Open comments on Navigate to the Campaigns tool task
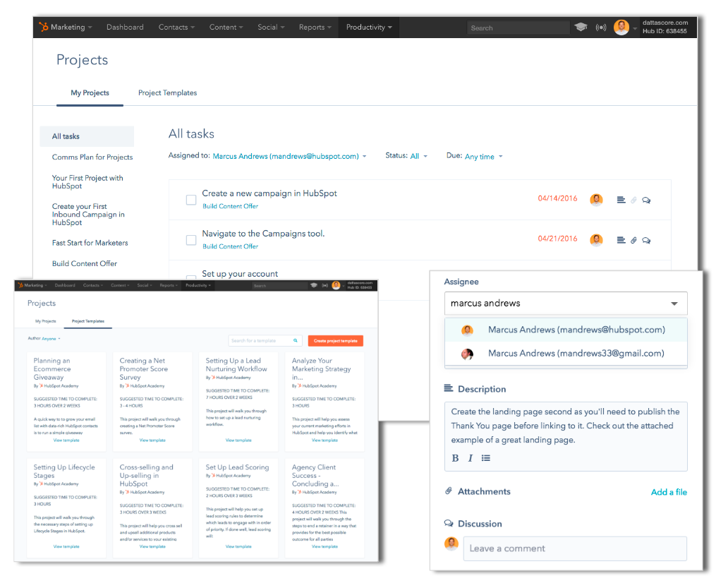This screenshot has height=588, width=728. click(x=646, y=240)
